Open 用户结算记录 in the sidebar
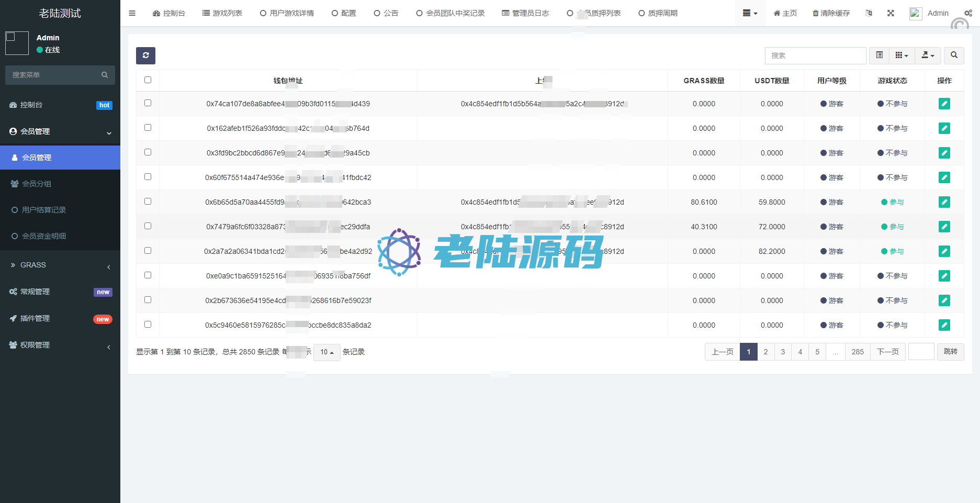The height and width of the screenshot is (503, 980). (x=44, y=210)
